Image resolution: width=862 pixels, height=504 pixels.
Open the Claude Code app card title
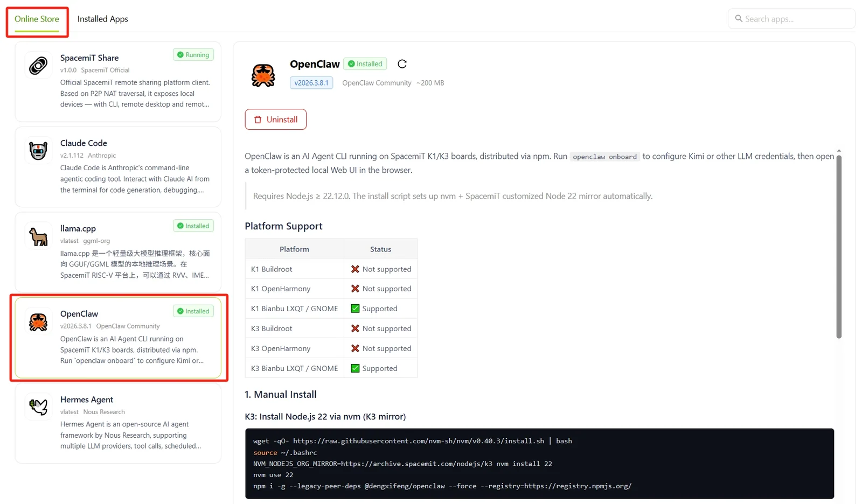pos(84,143)
